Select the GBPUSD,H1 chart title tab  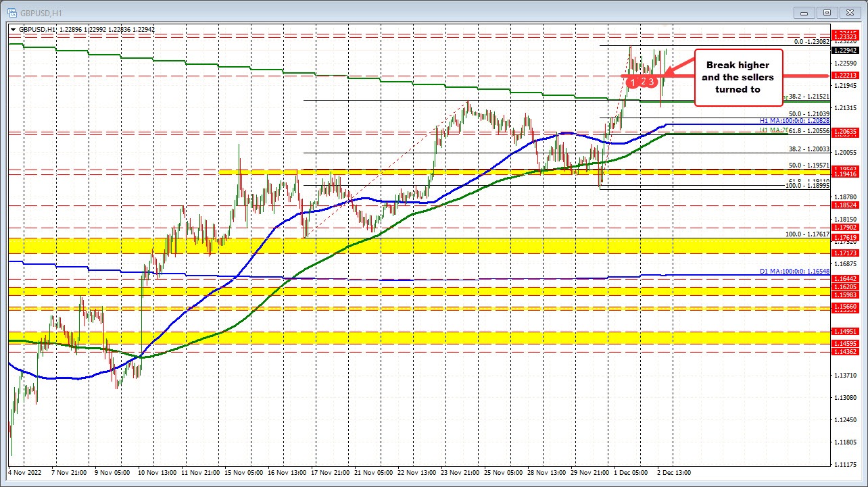click(41, 12)
